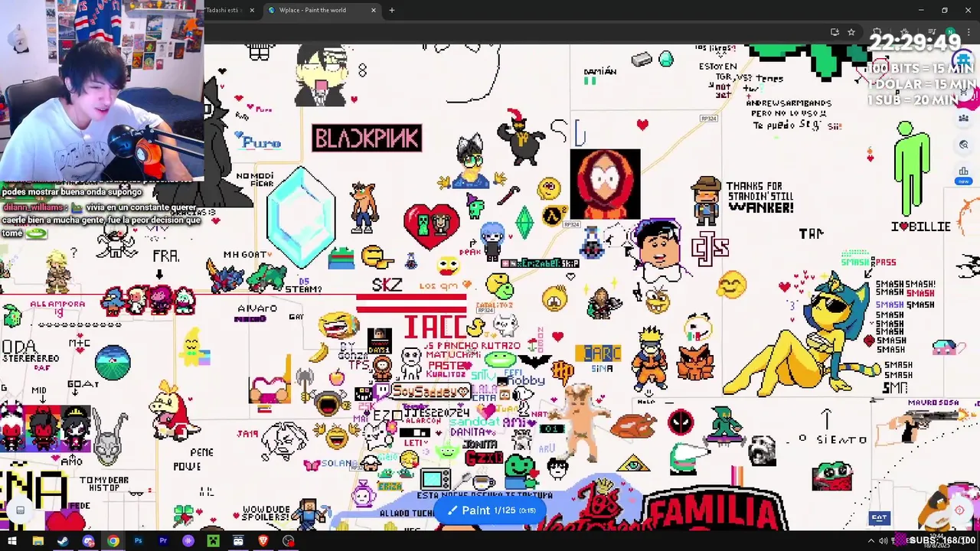Close the Tadashi está tab
This screenshot has height=551, width=980.
tap(252, 10)
